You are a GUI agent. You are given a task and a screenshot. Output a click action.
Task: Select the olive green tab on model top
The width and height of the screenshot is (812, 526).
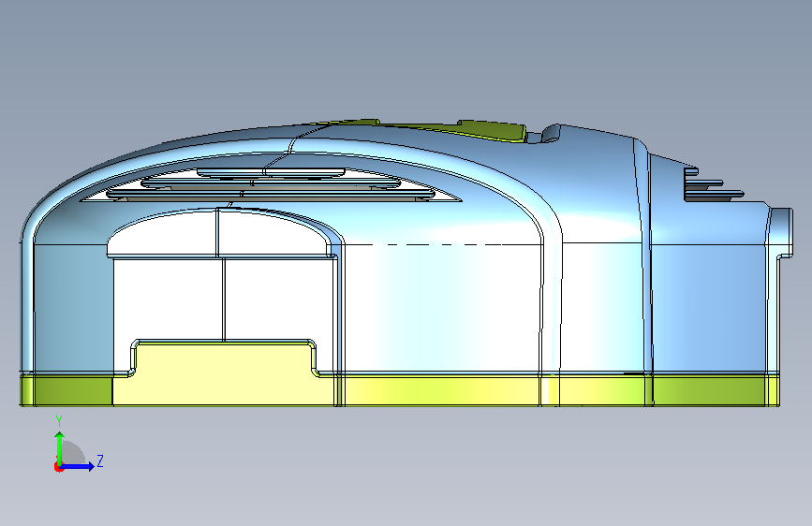pyautogui.click(x=491, y=130)
